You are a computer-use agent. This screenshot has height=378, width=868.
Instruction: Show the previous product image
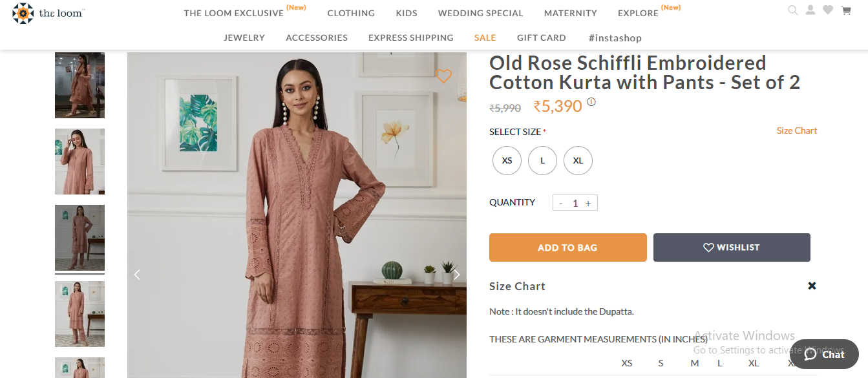[137, 275]
